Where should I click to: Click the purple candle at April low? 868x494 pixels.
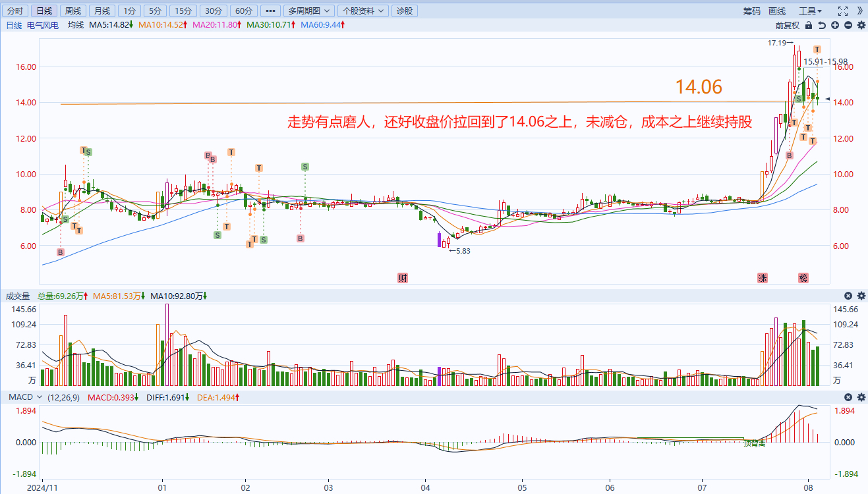point(440,239)
